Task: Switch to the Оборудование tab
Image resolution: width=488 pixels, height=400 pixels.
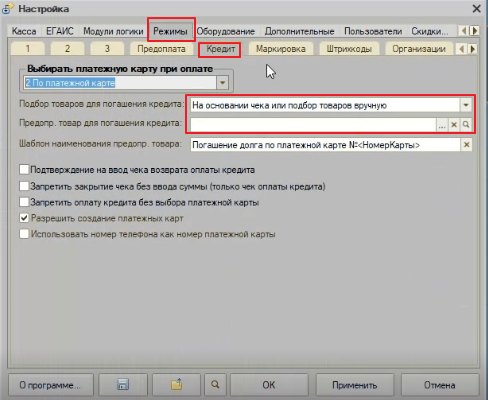Action: 226,31
